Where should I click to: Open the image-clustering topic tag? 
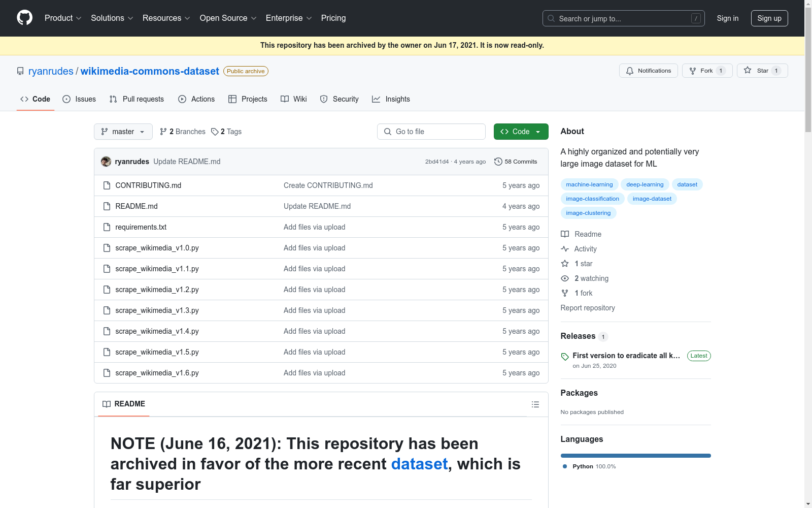point(588,213)
